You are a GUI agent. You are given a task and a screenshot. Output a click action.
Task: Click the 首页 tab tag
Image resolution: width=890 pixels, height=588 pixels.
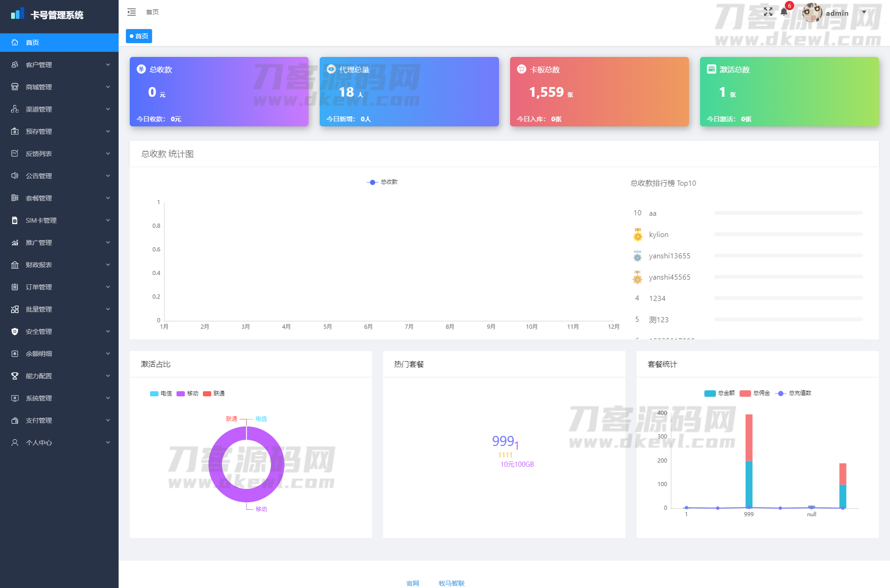click(x=139, y=36)
